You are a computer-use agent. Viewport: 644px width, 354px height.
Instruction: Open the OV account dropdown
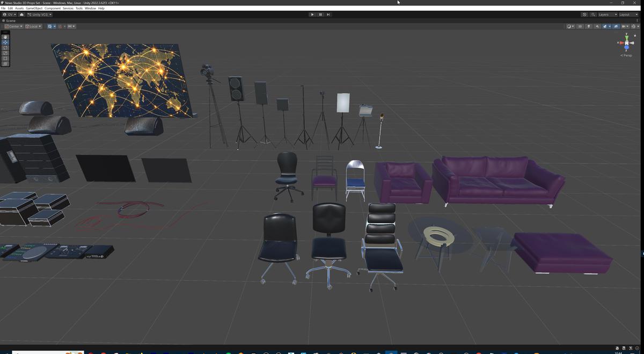9,15
